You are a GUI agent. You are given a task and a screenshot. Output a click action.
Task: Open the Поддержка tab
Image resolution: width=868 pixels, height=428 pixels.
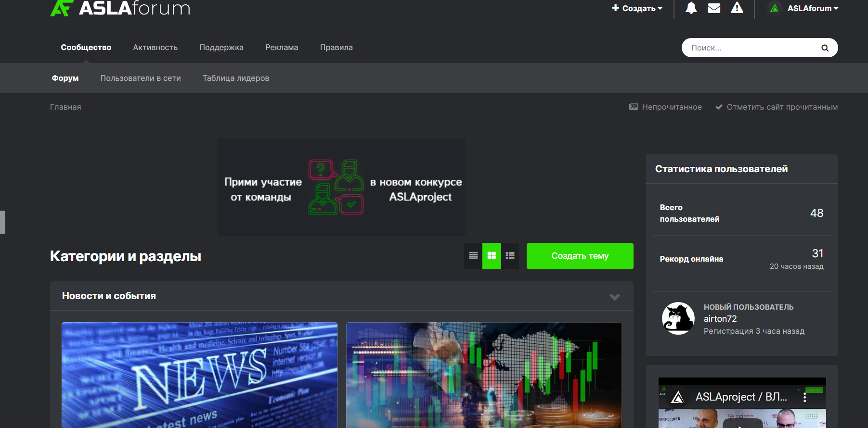click(x=221, y=47)
